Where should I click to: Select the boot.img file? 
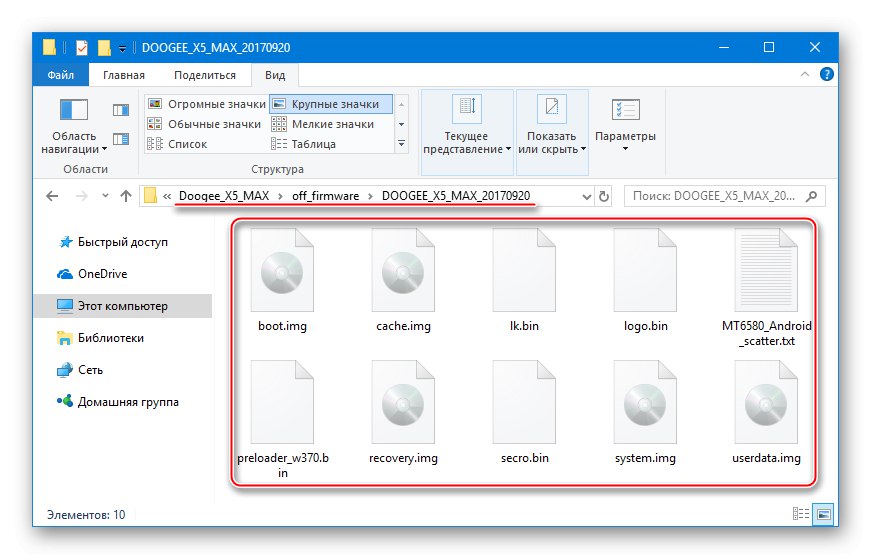pos(282,281)
